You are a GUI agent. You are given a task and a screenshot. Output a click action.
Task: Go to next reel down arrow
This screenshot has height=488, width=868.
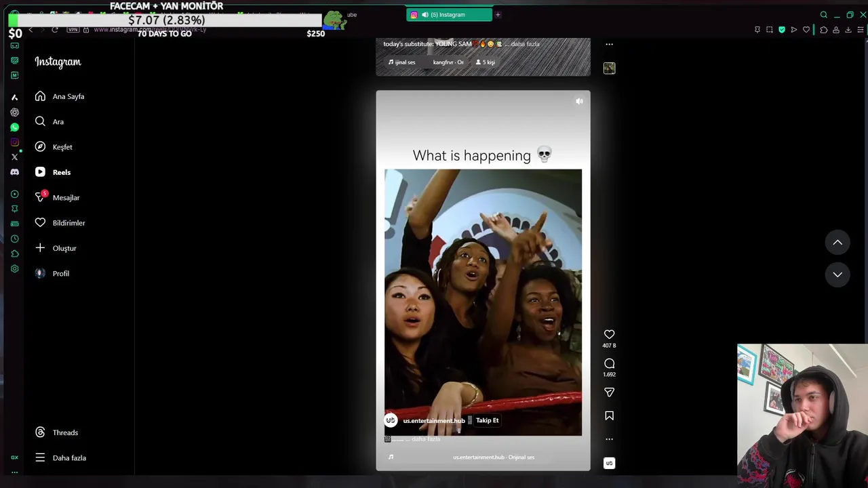click(x=837, y=274)
